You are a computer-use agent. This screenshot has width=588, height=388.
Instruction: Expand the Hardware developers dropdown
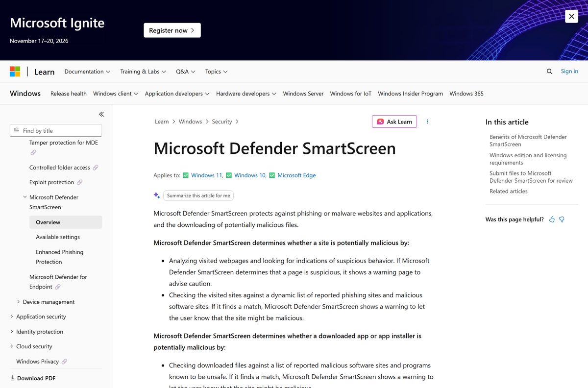(x=246, y=94)
